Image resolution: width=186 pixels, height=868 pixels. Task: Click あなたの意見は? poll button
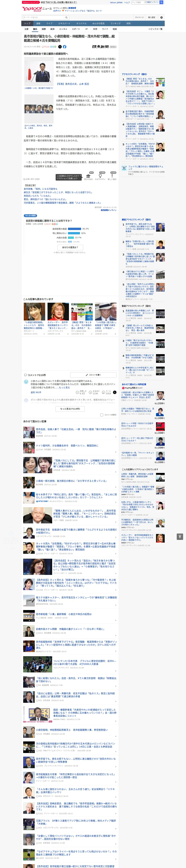pos(70,247)
